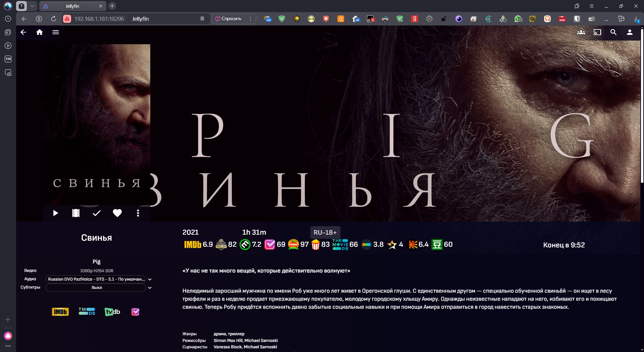Click the IMDb 6.9 rating badge

click(x=198, y=244)
